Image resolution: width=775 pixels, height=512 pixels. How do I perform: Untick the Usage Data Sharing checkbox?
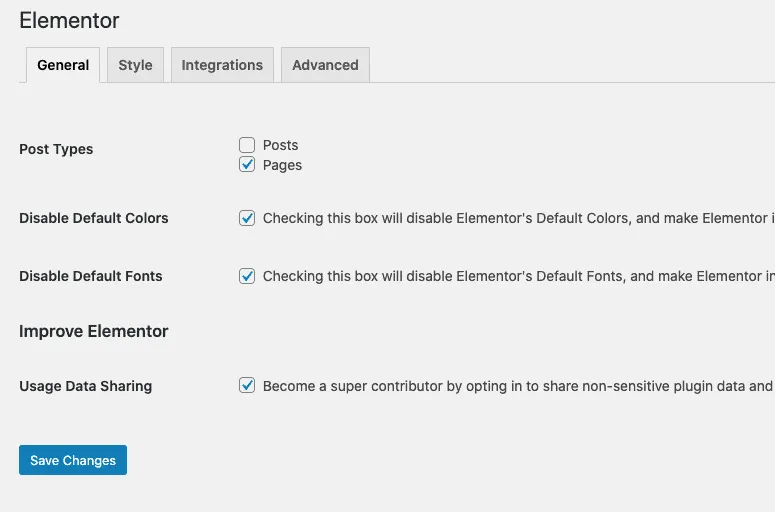(247, 385)
